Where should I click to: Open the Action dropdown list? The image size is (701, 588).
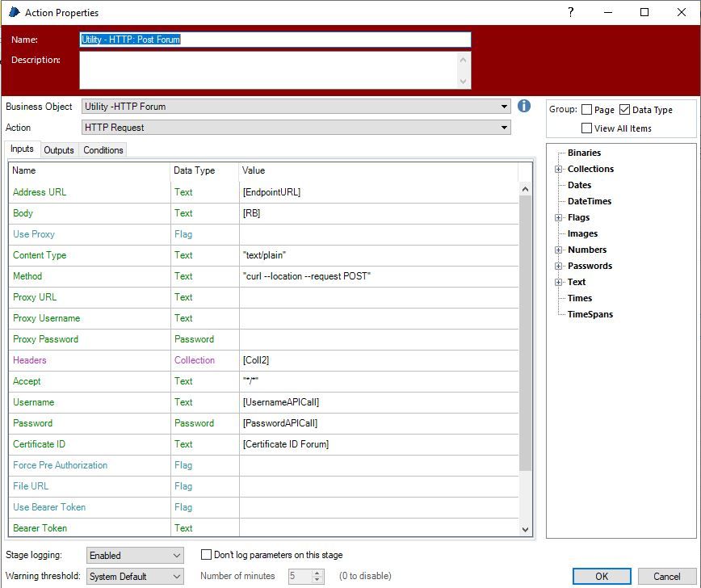505,128
